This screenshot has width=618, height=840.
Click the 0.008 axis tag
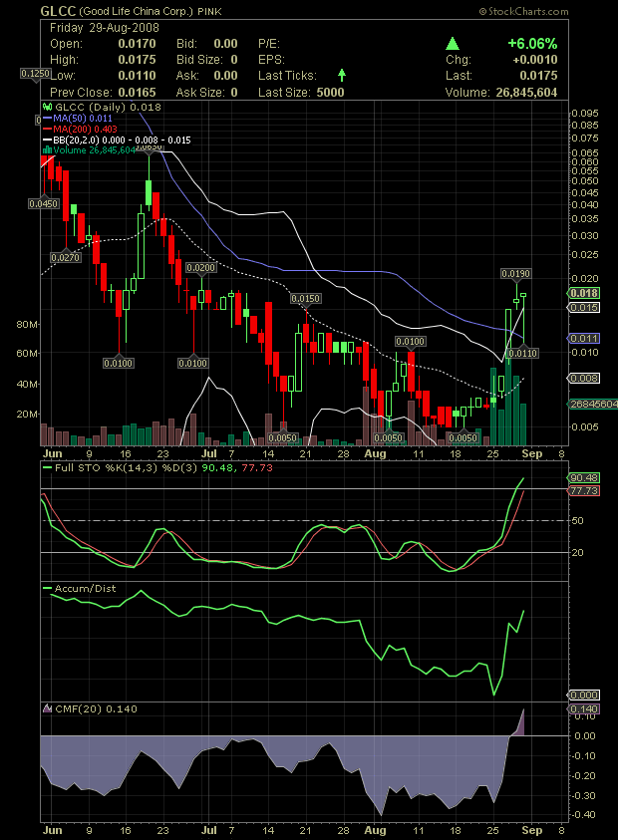584,379
